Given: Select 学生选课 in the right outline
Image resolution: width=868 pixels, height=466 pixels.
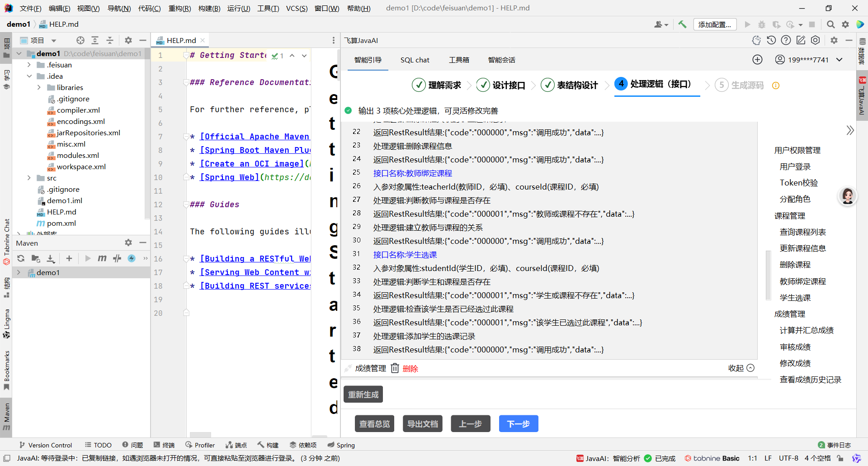Looking at the screenshot, I should 795,298.
